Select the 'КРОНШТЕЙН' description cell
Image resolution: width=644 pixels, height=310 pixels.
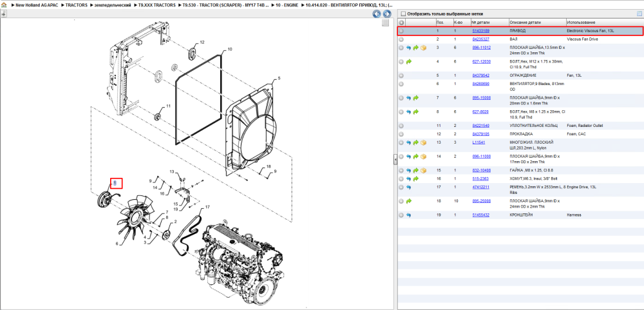521,215
